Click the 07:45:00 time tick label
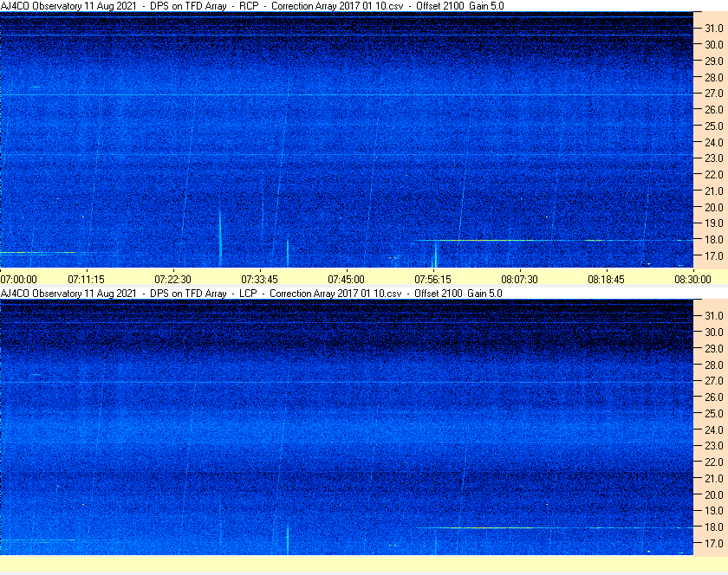 point(347,280)
